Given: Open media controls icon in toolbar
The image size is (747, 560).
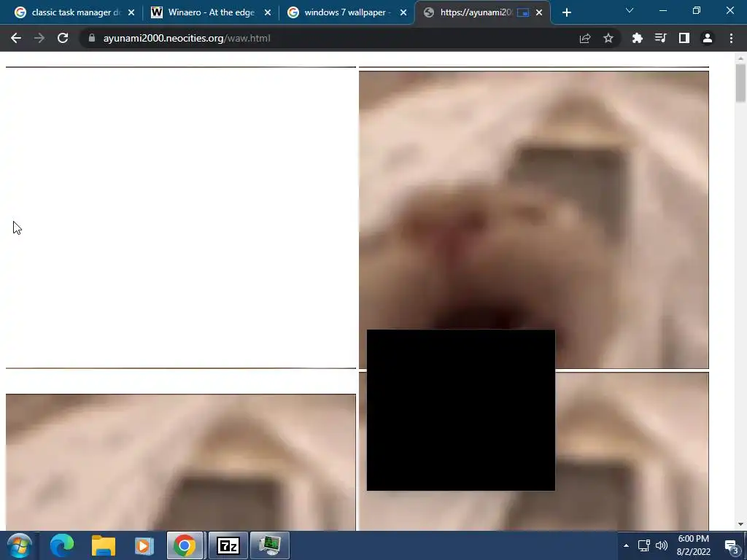Looking at the screenshot, I should [x=661, y=38].
